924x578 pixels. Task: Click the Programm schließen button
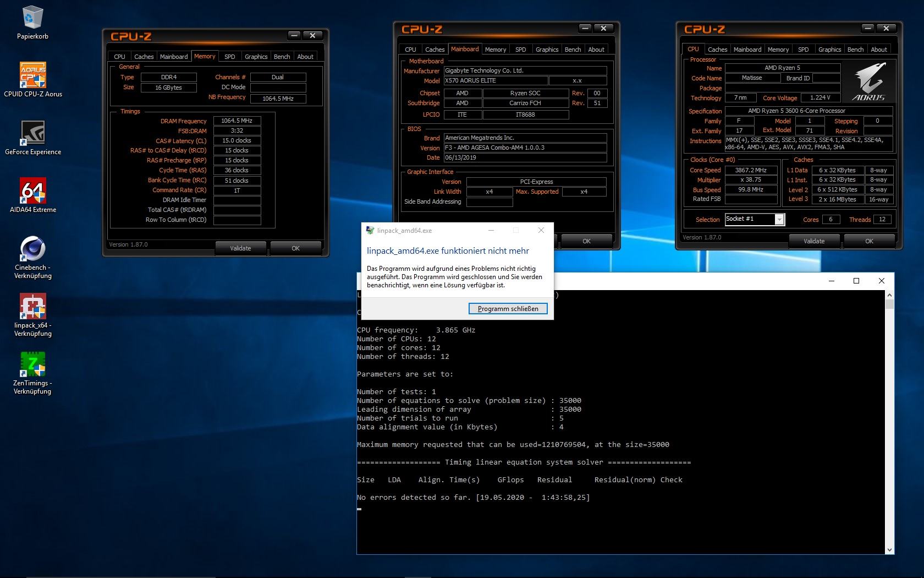pyautogui.click(x=508, y=309)
